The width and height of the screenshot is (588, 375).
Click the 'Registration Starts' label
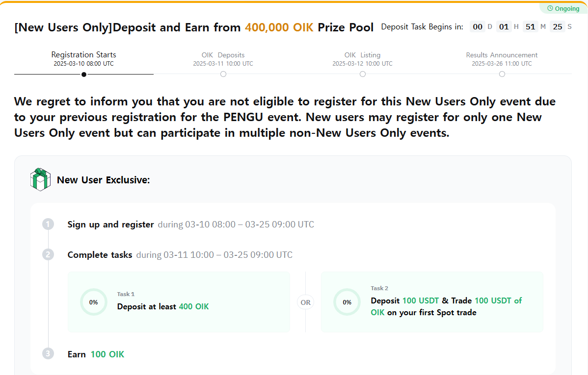(83, 55)
